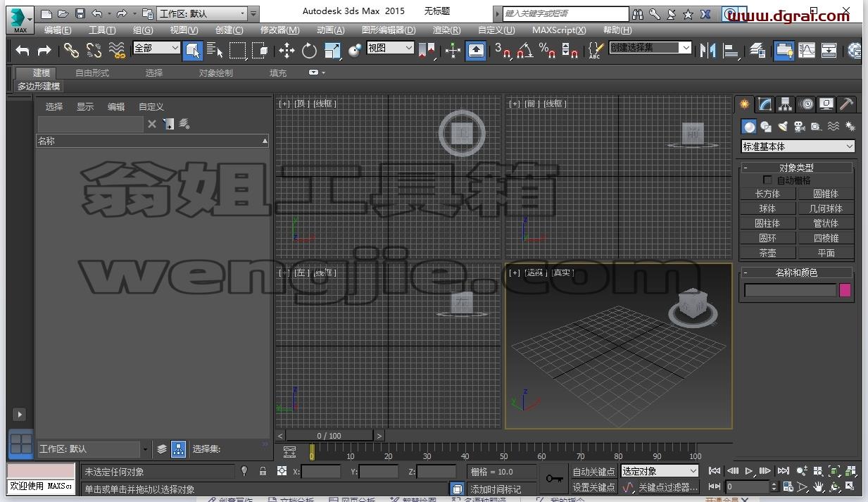Click the 几何球体 geosphere button
This screenshot has height=502, width=868.
point(826,208)
